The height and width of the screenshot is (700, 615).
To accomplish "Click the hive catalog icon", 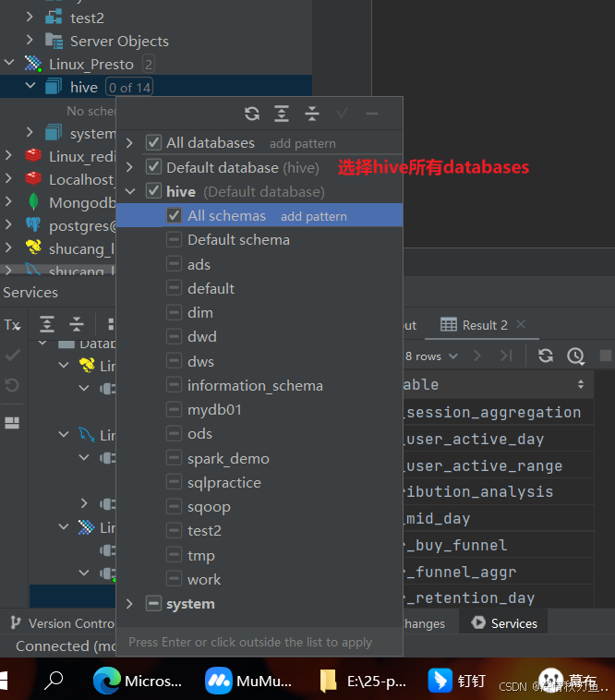I will [54, 87].
